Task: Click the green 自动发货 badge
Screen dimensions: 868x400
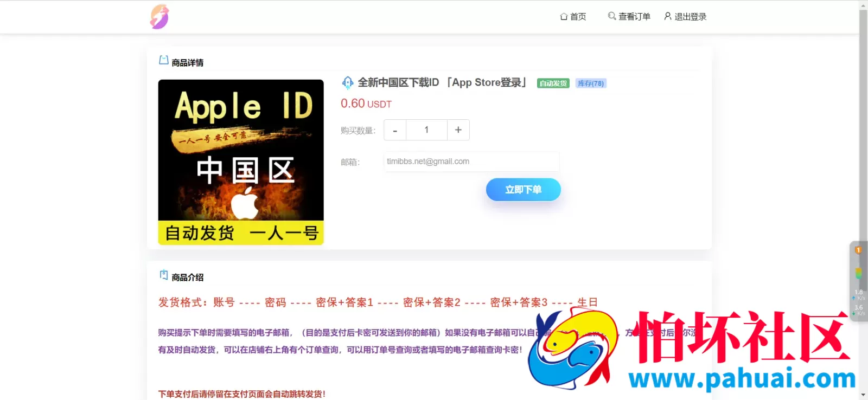Action: click(x=553, y=83)
